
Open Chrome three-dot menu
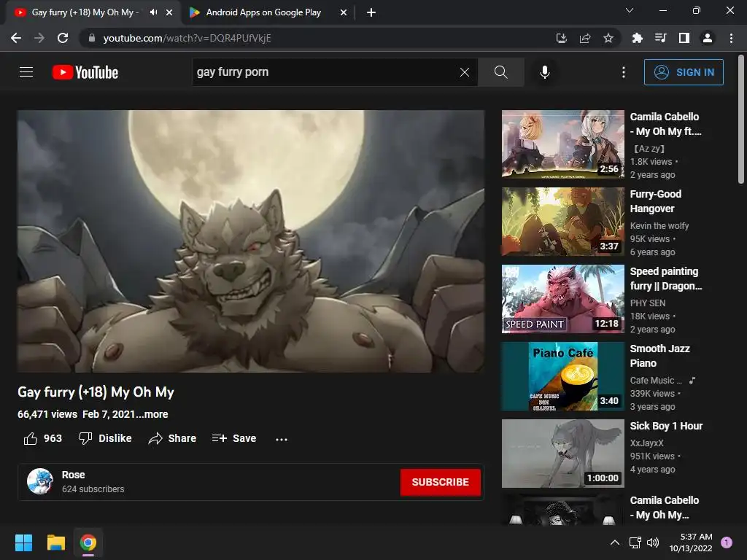[731, 38]
